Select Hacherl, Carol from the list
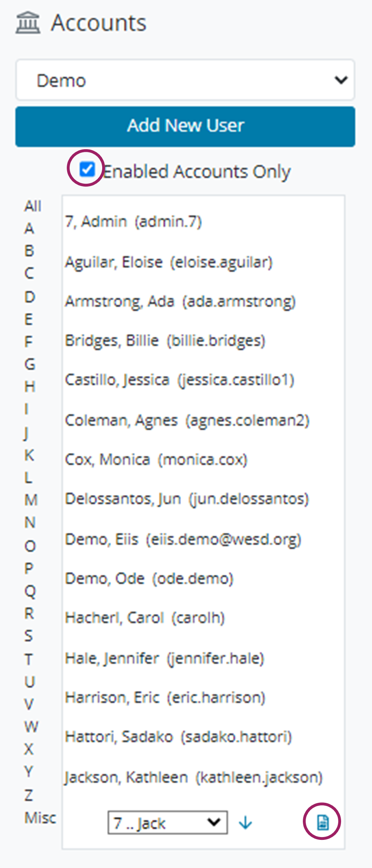The image size is (372, 868). point(145,617)
